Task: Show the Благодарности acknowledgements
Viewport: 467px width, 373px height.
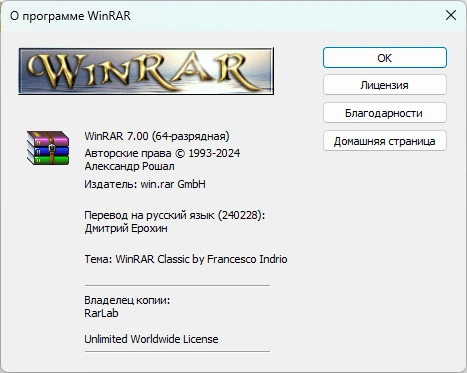Action: tap(385, 113)
